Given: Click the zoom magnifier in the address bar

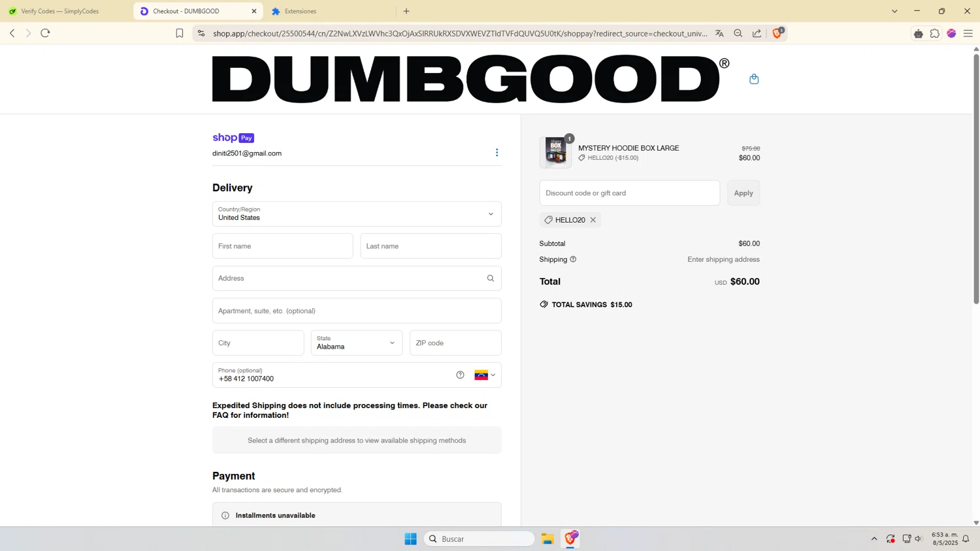Looking at the screenshot, I should 738,33.
